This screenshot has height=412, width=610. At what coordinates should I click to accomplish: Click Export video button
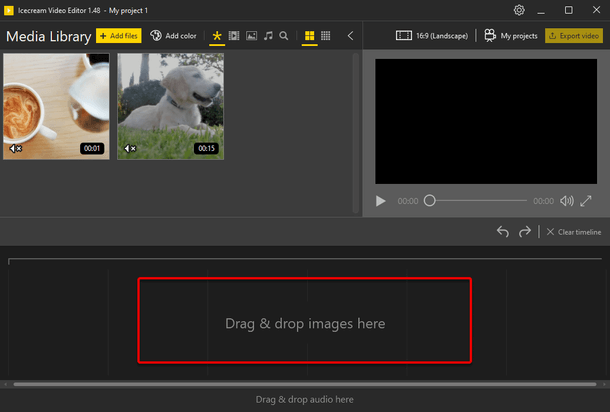tap(574, 36)
